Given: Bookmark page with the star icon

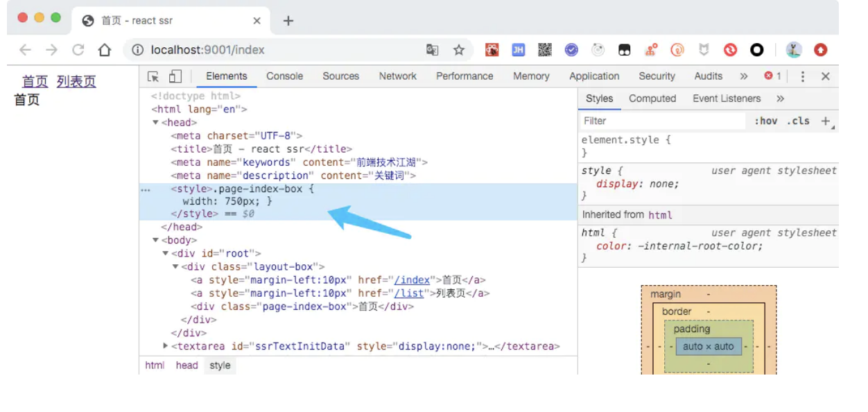Looking at the screenshot, I should pos(458,50).
